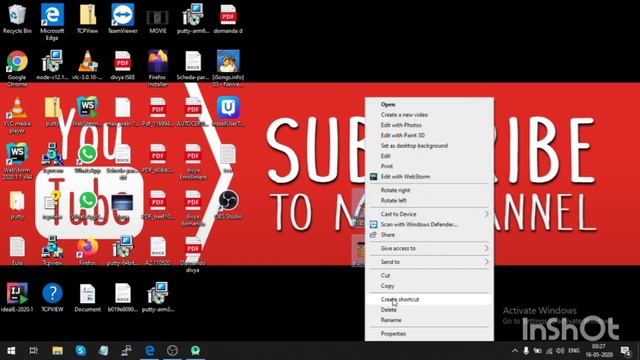Open File Explorer from the taskbar

coord(58,351)
